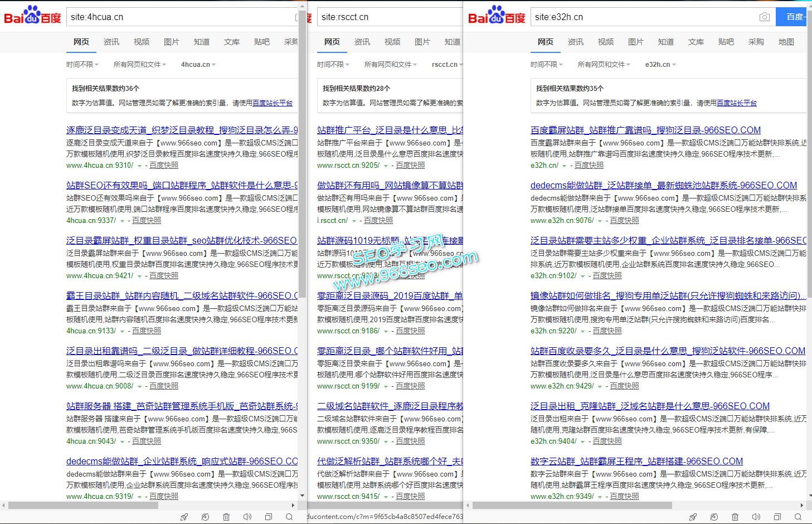Viewport: 812px width, 524px height.
Task: Open result 数字云站群 in e32h.cn window
Action: pyautogui.click(x=636, y=461)
